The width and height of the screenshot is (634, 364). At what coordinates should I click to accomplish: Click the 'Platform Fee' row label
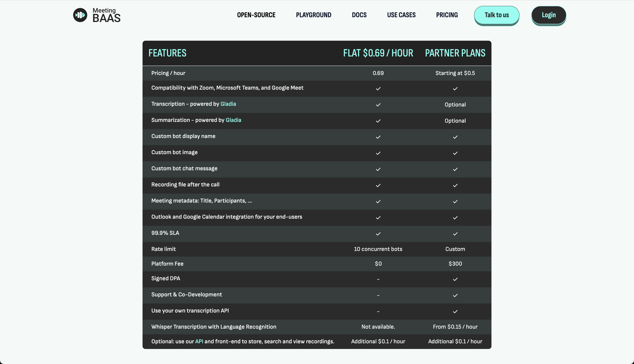pos(167,264)
